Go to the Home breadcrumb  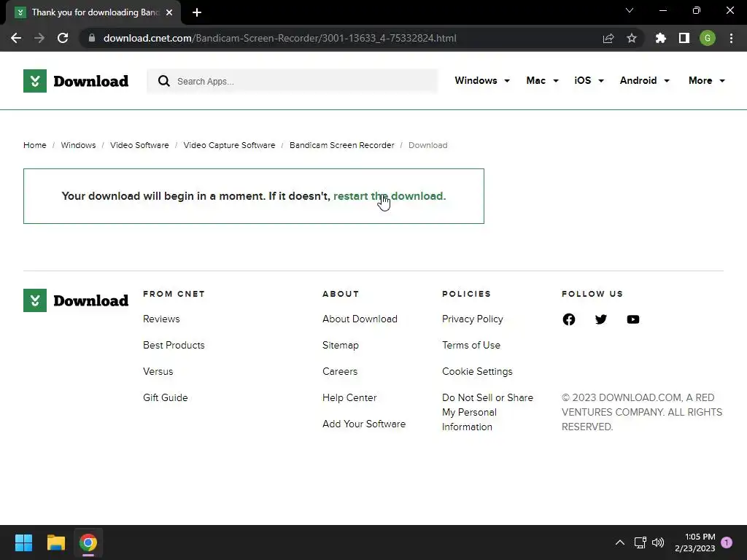click(x=35, y=145)
